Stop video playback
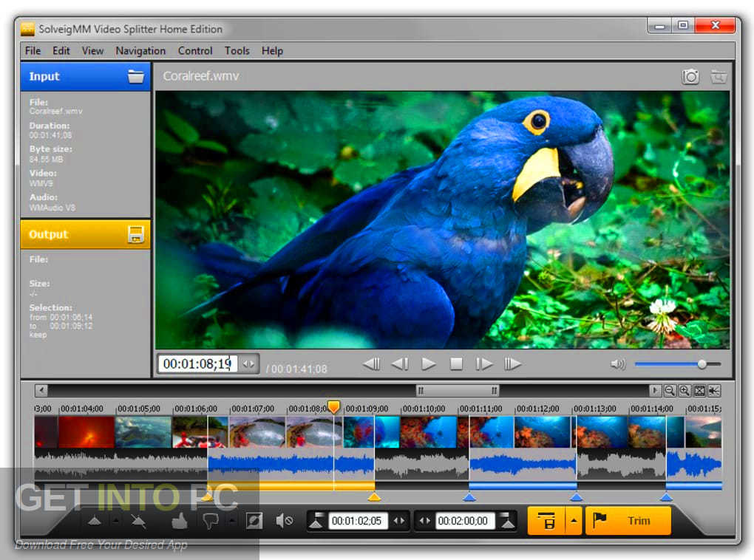754x560 pixels. pyautogui.click(x=456, y=364)
